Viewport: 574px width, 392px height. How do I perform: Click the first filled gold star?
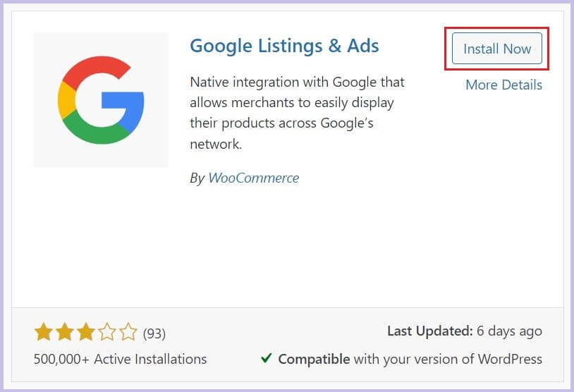44,331
